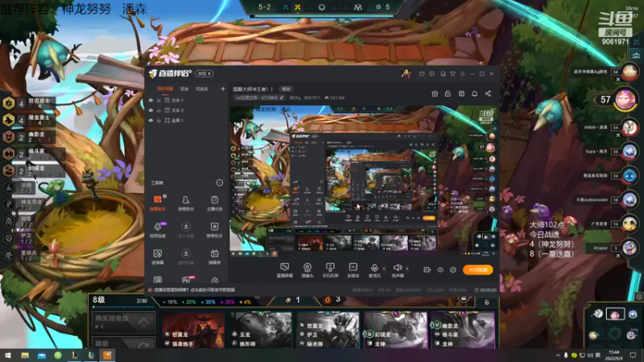Expand more tools in the 工具箱 header

(x=219, y=183)
